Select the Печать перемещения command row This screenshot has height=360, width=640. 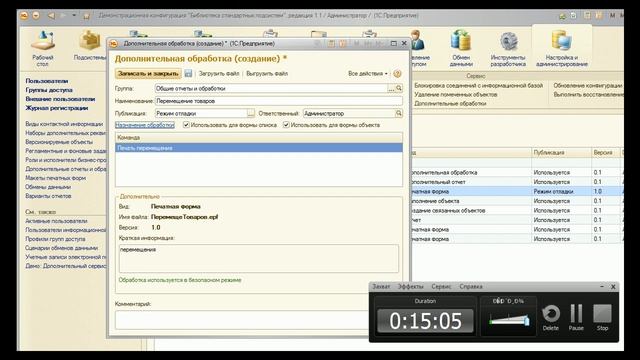tap(259, 148)
